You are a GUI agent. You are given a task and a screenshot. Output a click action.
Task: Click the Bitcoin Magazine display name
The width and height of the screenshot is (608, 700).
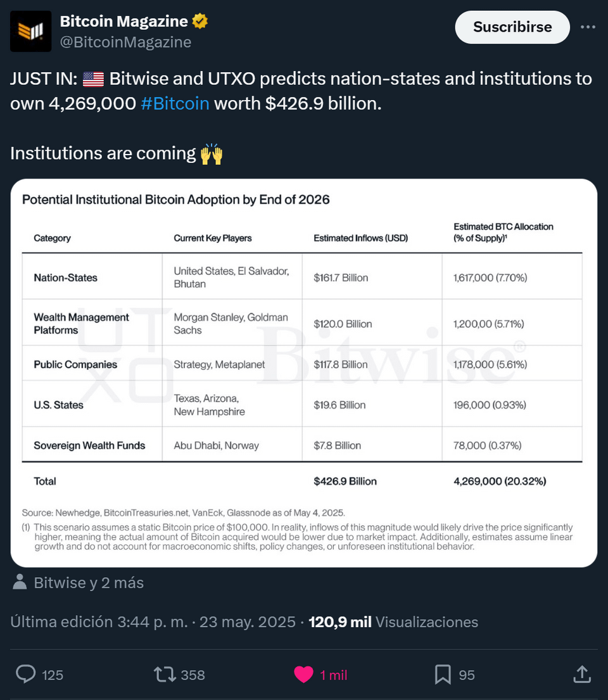(x=123, y=22)
